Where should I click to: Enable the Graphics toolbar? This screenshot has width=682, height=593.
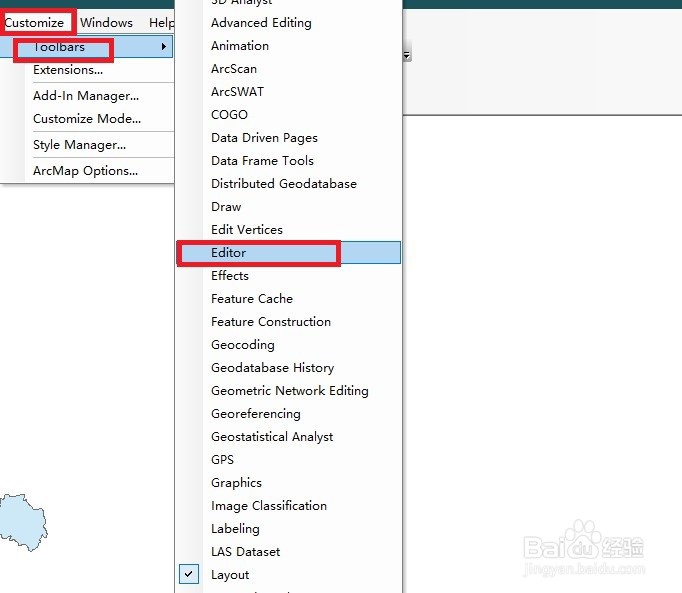tap(237, 482)
